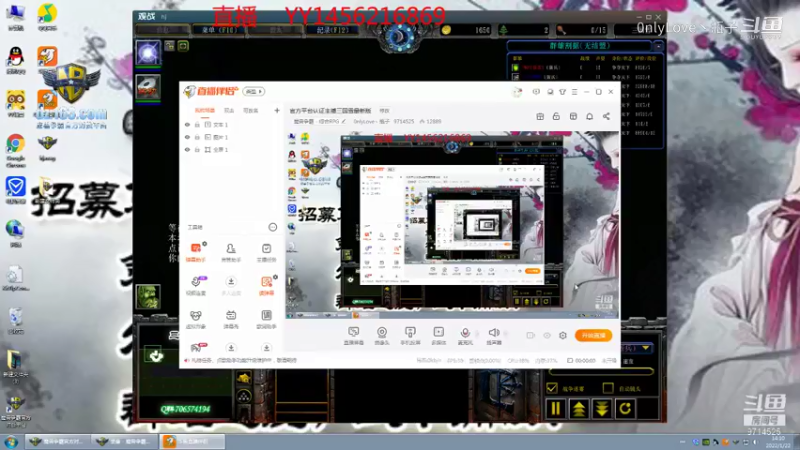Toggle the preview eye icon near settings
This screenshot has height=450, width=800.
point(547,335)
